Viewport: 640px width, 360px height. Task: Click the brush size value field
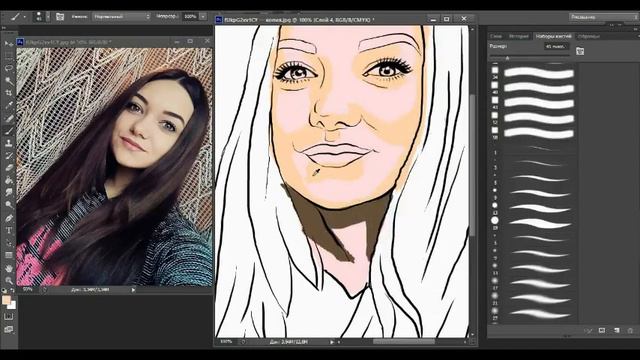coord(557,47)
